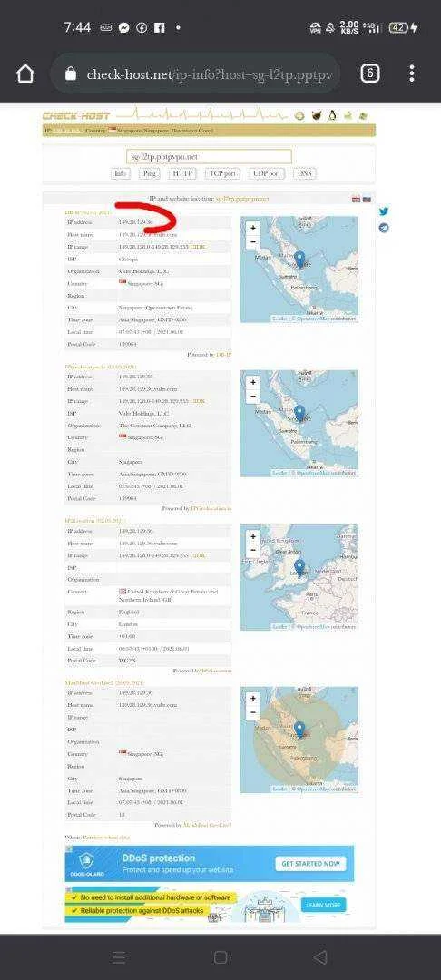Zoom out on the MaxMind circle map
The height and width of the screenshot is (980, 441).
coord(252,712)
